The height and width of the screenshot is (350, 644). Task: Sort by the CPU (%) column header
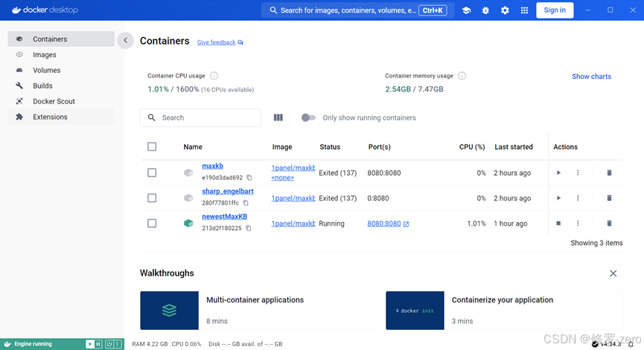472,147
